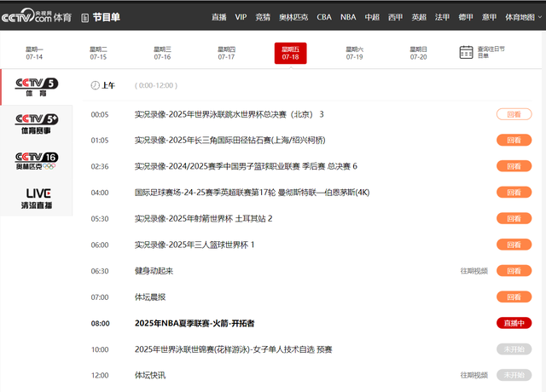This screenshot has height=392, width=546.
Task: Open the 西甲 nav item
Action: (x=395, y=17)
